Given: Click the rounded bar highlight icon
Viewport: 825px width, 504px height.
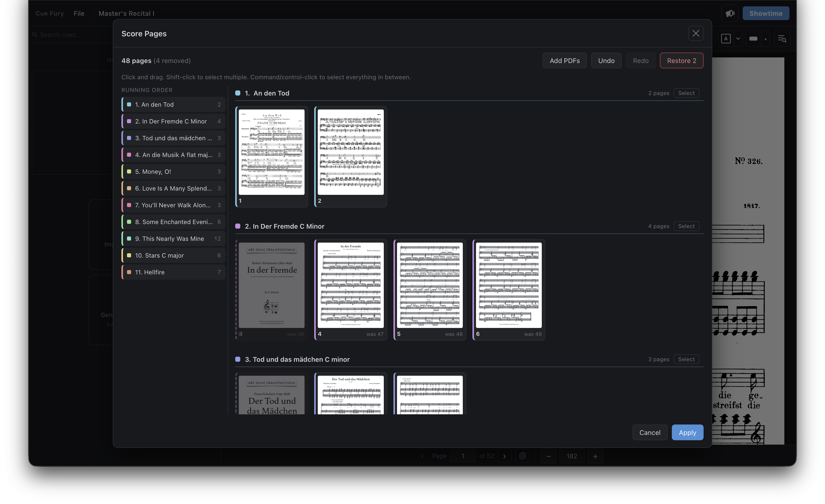Looking at the screenshot, I should 753,39.
